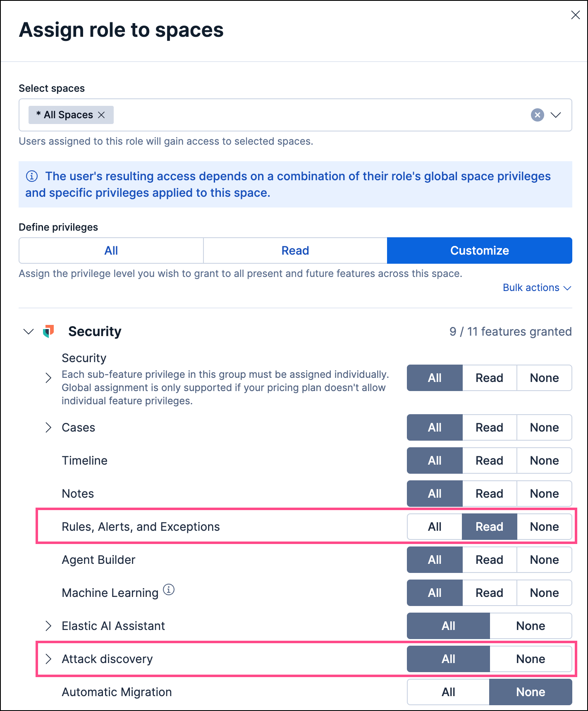The height and width of the screenshot is (711, 588).
Task: Remove the All Spaces tag
Action: pyautogui.click(x=102, y=115)
